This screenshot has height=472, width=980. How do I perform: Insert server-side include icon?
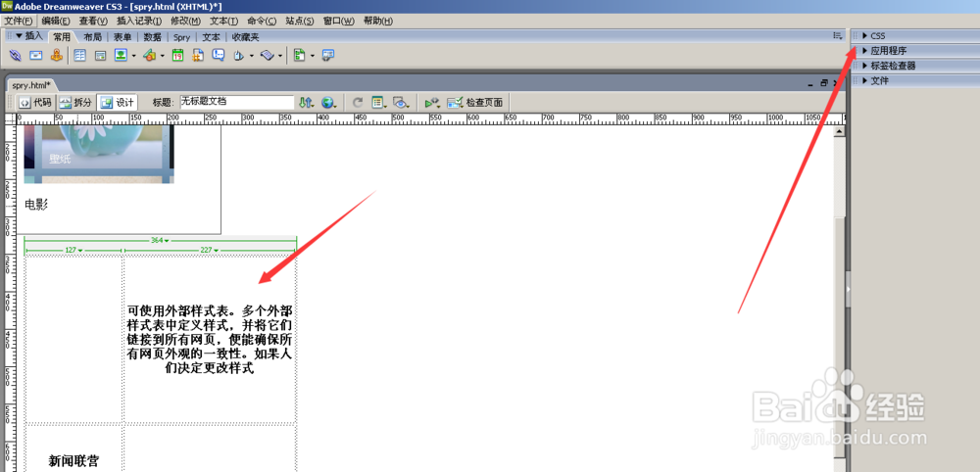(198, 56)
